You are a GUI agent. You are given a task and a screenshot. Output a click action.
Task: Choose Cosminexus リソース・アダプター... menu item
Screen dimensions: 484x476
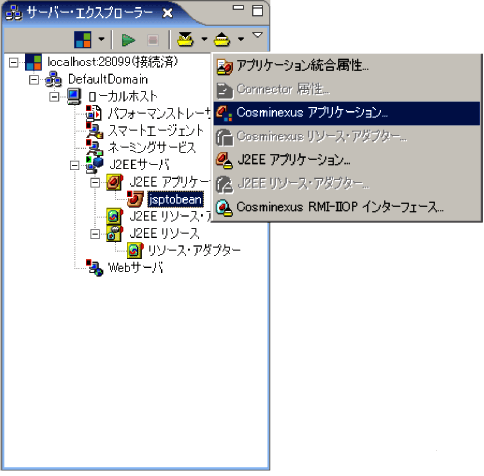(347, 137)
